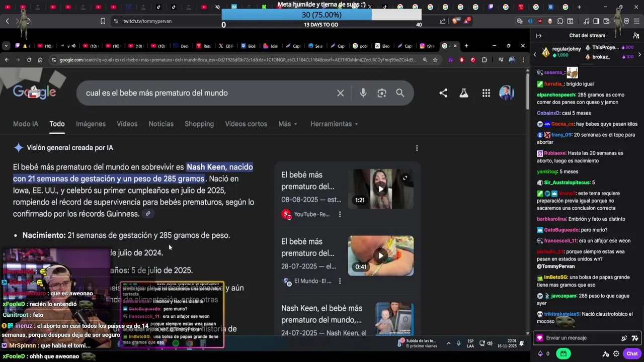Screen dimensions: 644x362
Task: Open the chat community users list
Action: click(x=636, y=36)
